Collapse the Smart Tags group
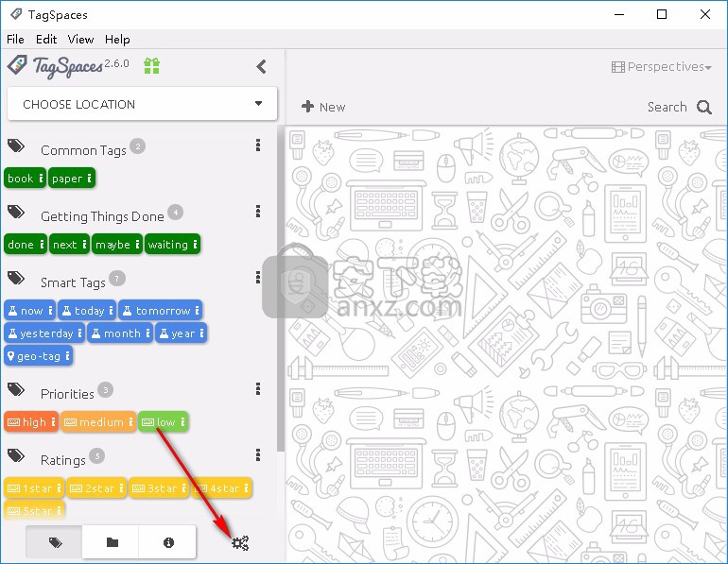 pos(16,279)
